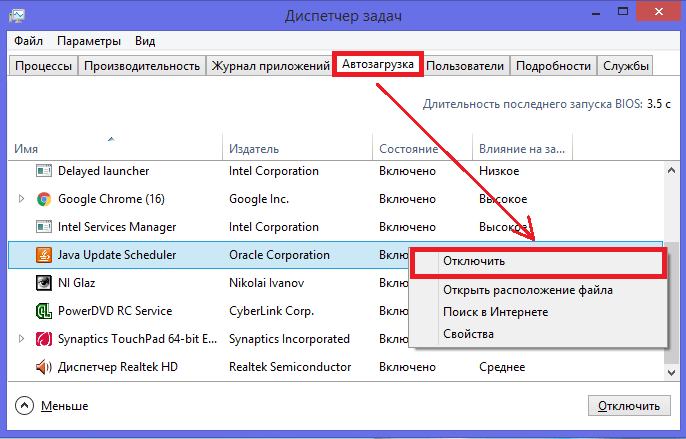Viewport: 686px width, 439px height.
Task: Click the Java Update Scheduler icon
Action: [44, 255]
